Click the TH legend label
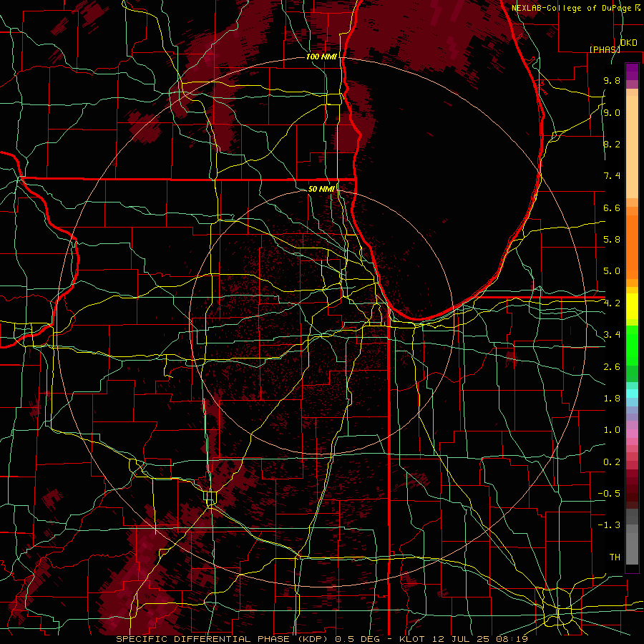This screenshot has width=644, height=644. point(615,557)
